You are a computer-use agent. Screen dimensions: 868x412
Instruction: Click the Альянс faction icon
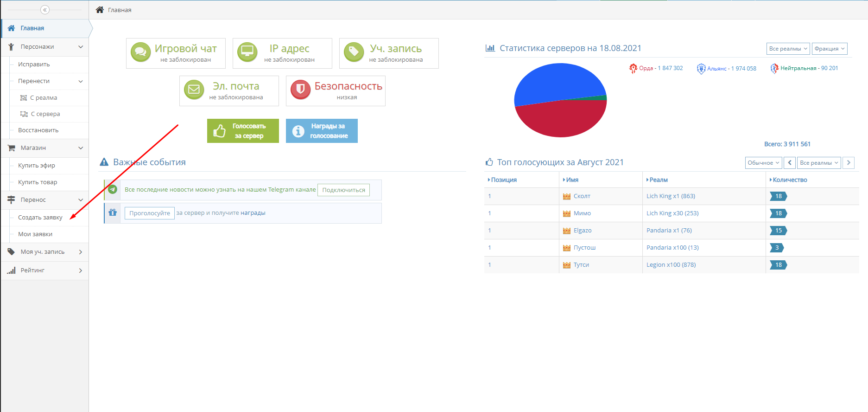point(701,69)
